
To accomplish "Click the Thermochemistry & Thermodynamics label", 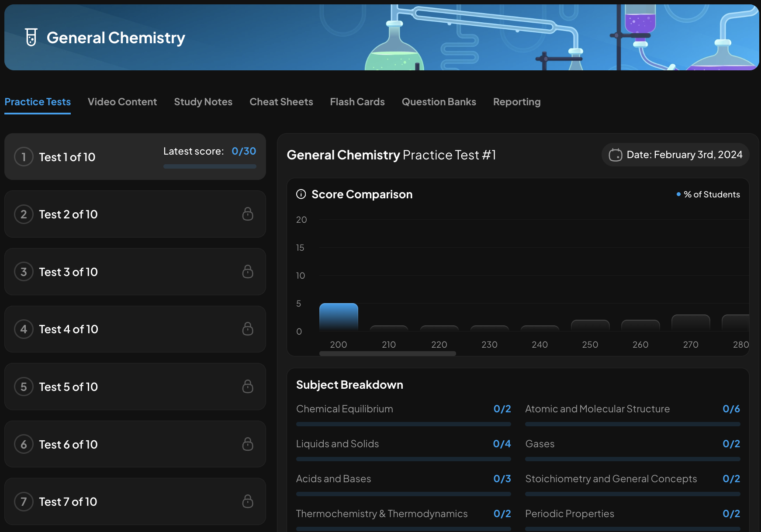I will coord(382,514).
